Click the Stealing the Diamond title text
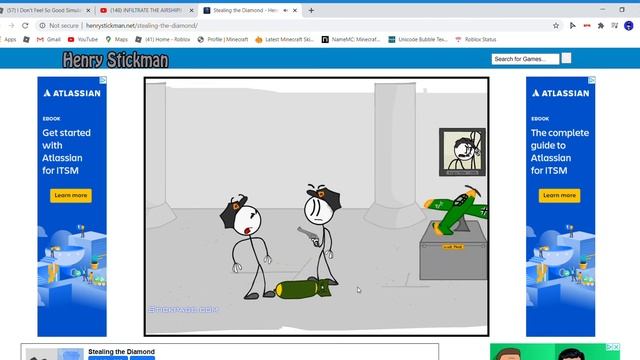 [122, 351]
